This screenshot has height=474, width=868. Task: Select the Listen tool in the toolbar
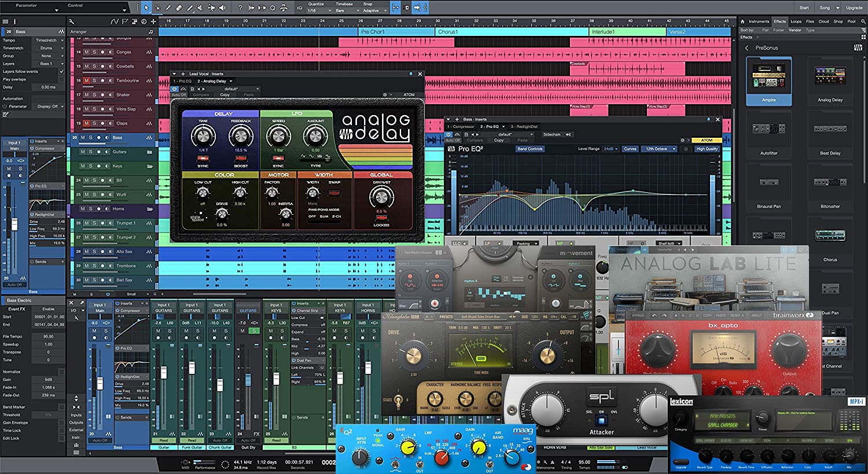pos(223,8)
